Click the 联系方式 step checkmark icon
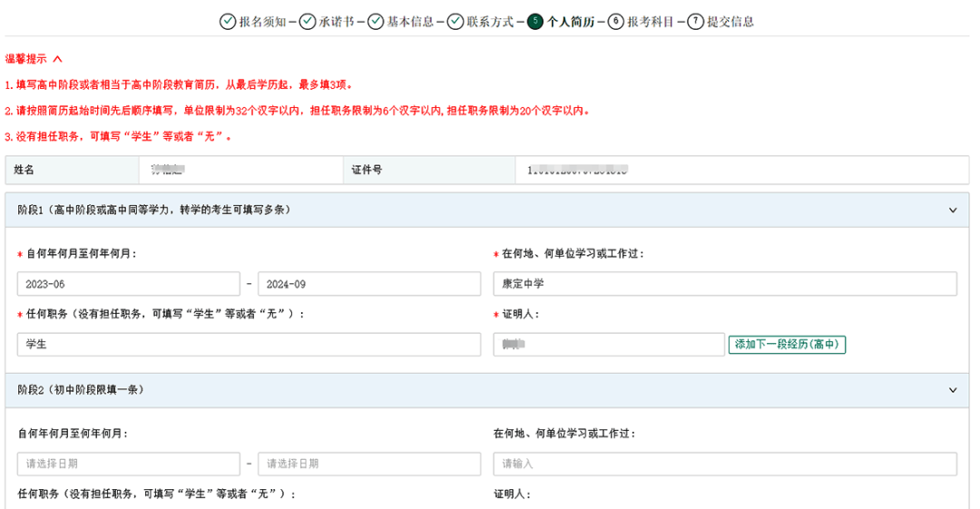Viewport: 980px width, 509px height. point(456,22)
